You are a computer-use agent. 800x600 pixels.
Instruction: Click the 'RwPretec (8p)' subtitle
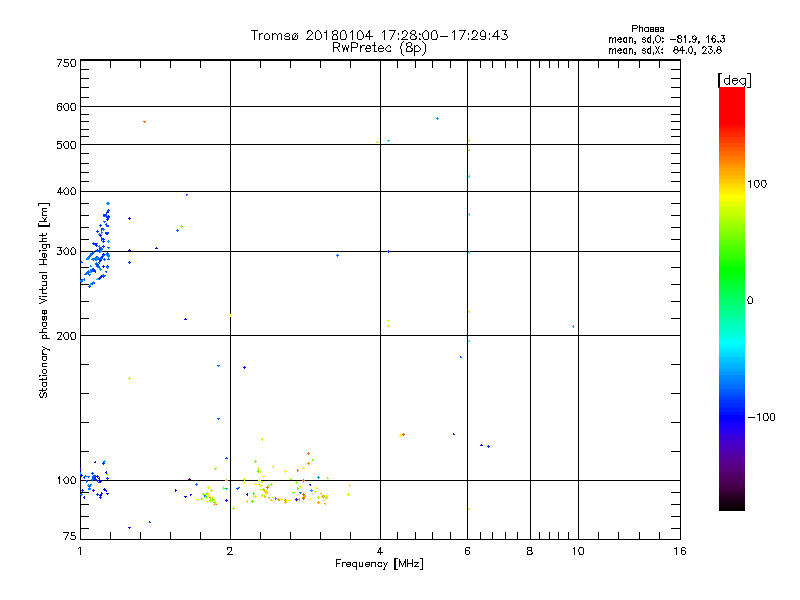point(379,48)
